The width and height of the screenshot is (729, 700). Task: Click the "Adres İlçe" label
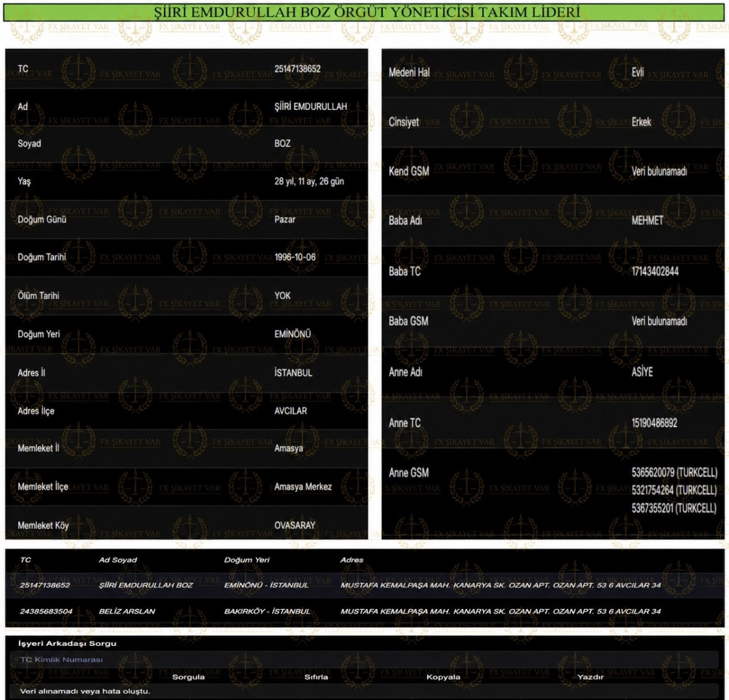(x=36, y=411)
